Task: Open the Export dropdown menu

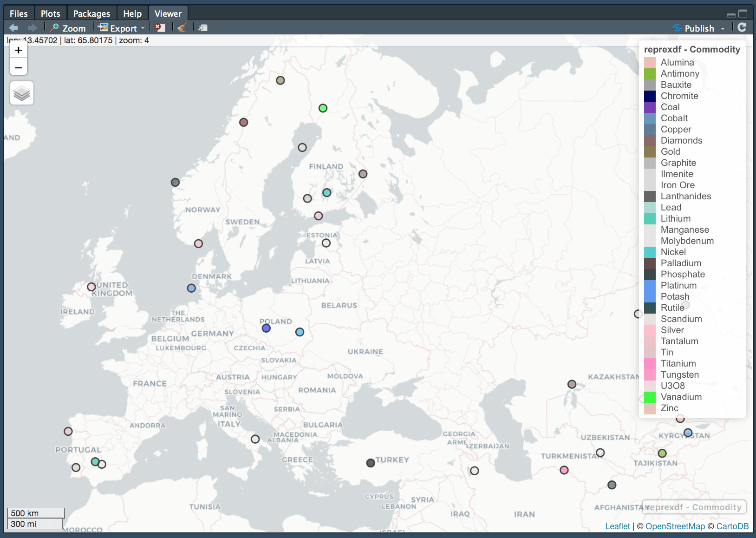Action: pyautogui.click(x=121, y=28)
